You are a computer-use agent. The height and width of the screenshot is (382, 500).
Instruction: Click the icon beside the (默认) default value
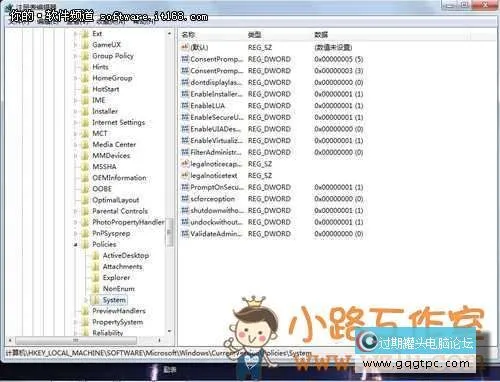[185, 47]
